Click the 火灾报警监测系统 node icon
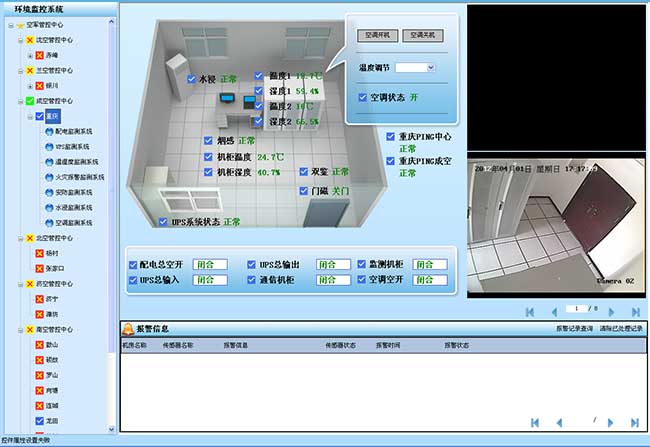Screen dimensions: 650x447 [48, 177]
